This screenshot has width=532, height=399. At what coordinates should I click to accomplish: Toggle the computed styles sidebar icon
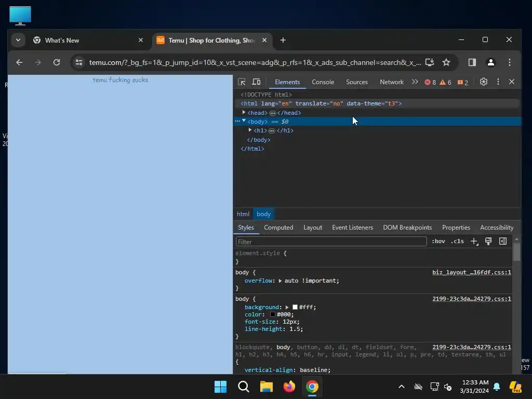(503, 241)
